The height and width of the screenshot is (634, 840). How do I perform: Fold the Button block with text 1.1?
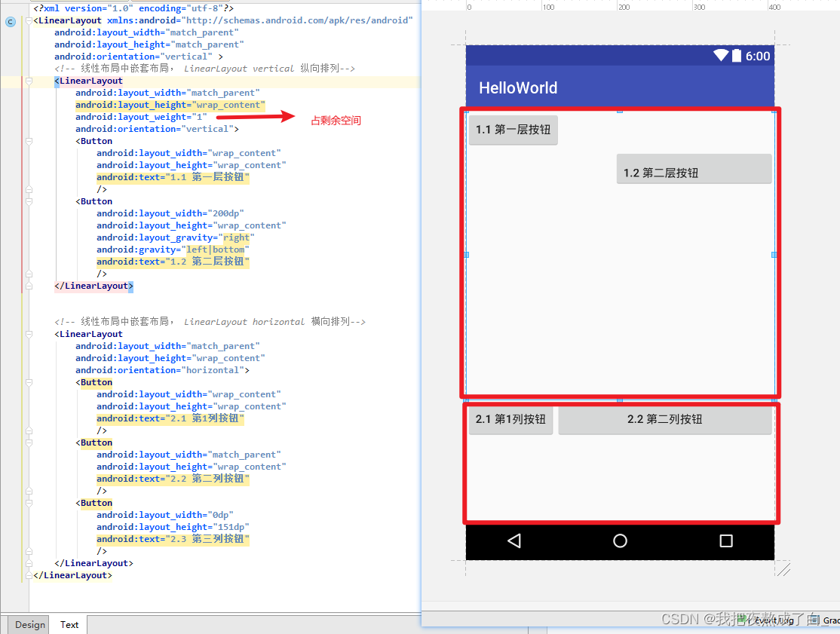click(29, 142)
